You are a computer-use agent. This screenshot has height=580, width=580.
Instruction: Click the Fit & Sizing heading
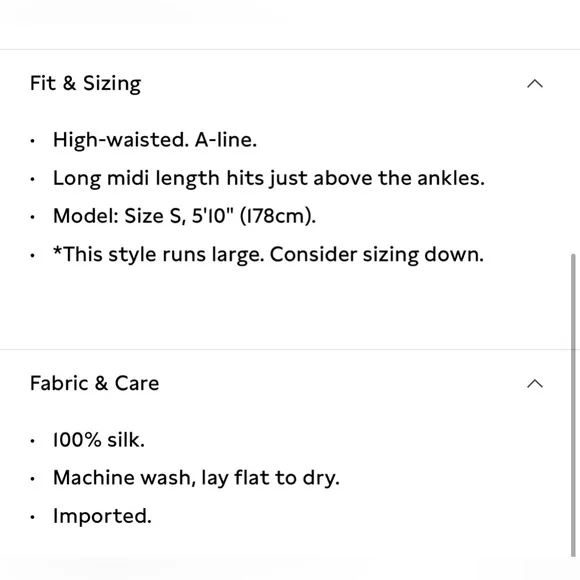(85, 84)
